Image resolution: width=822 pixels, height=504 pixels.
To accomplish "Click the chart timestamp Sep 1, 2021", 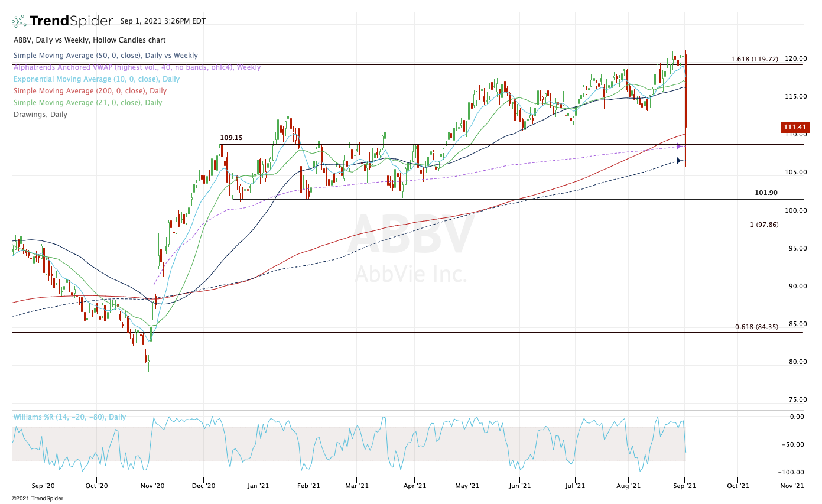I will coord(163,21).
